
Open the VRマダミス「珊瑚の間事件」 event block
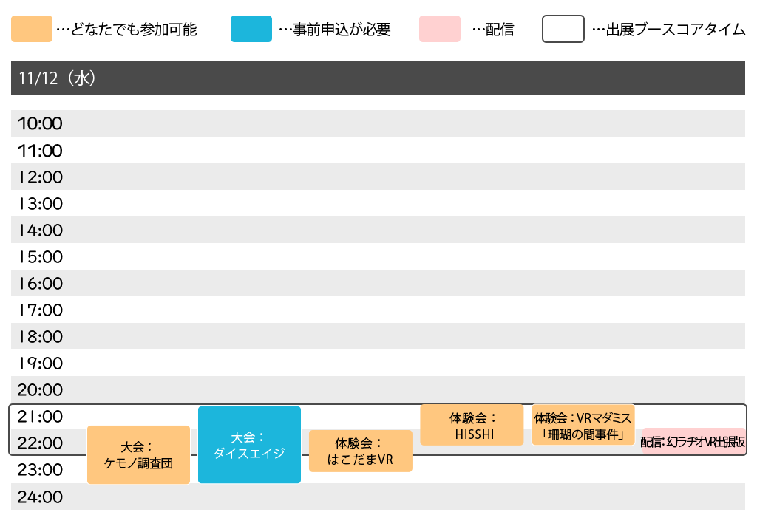click(x=583, y=426)
